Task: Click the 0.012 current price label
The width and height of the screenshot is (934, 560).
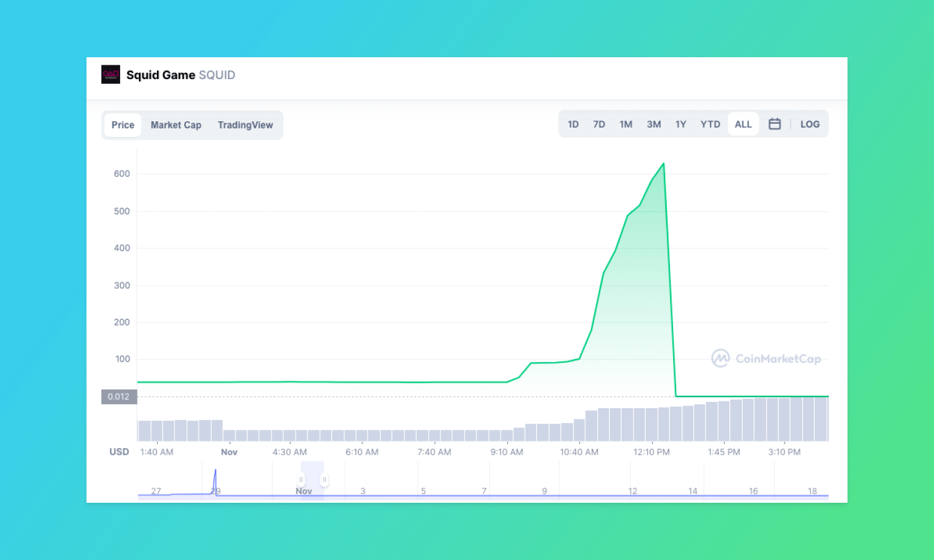Action: [119, 396]
